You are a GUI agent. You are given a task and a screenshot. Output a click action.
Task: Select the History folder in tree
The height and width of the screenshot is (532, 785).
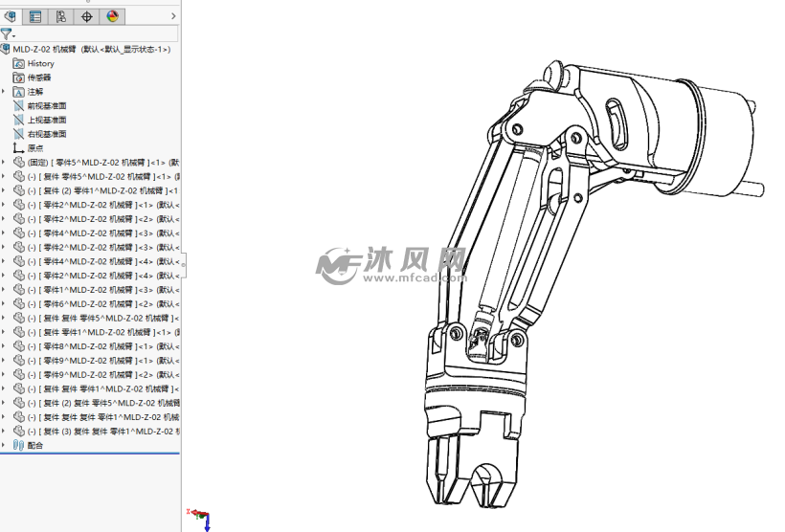[x=40, y=63]
